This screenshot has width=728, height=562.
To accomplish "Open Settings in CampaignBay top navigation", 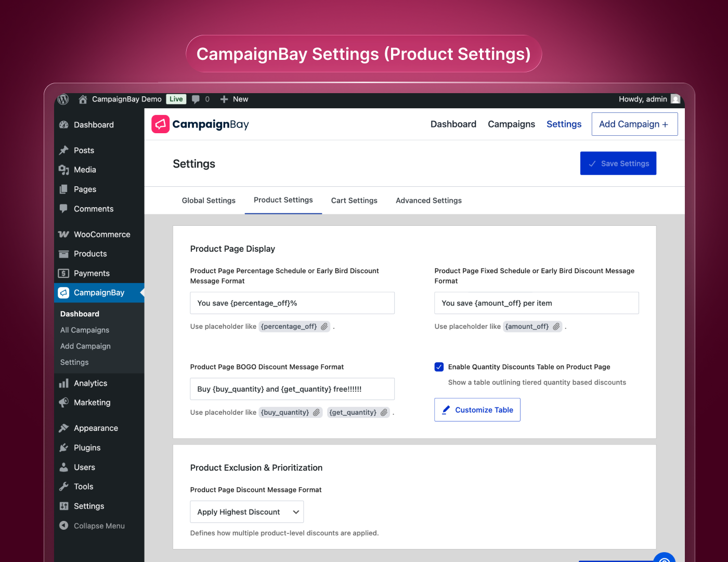I will pyautogui.click(x=564, y=124).
